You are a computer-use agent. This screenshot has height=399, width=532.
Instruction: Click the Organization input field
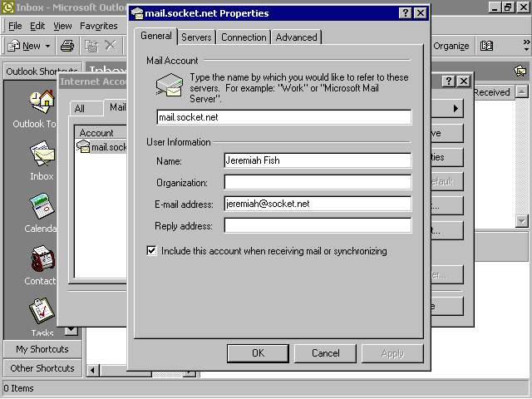[x=318, y=182]
